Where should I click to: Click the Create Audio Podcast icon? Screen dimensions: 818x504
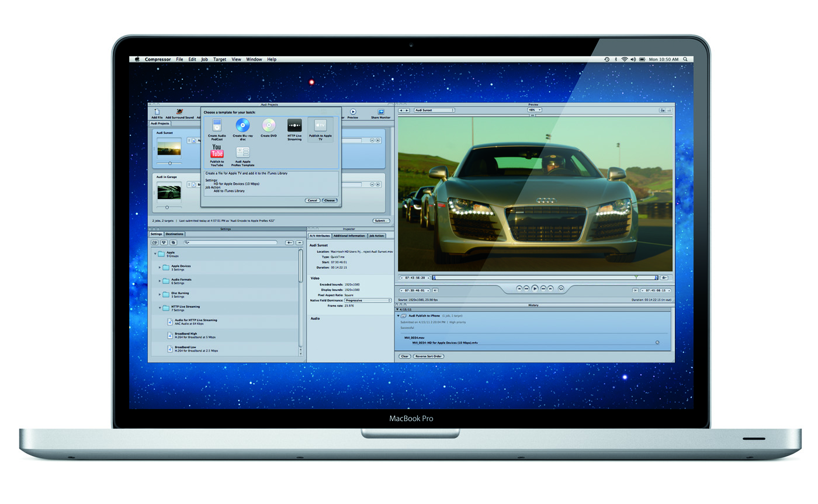(x=217, y=125)
